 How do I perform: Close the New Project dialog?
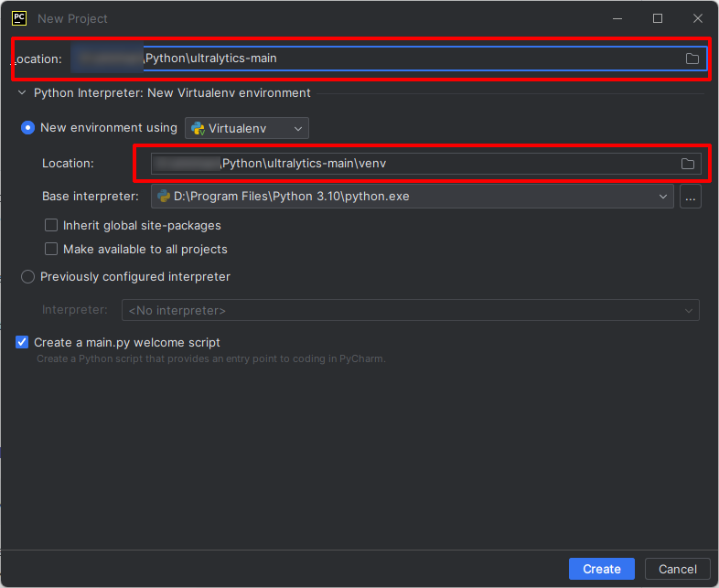[697, 18]
